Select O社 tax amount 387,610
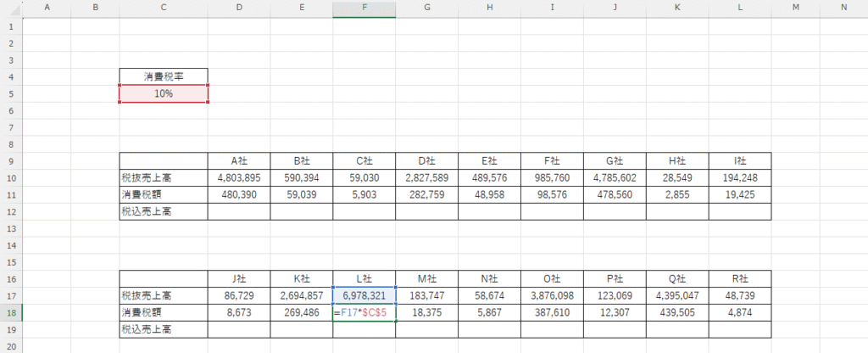 point(552,312)
